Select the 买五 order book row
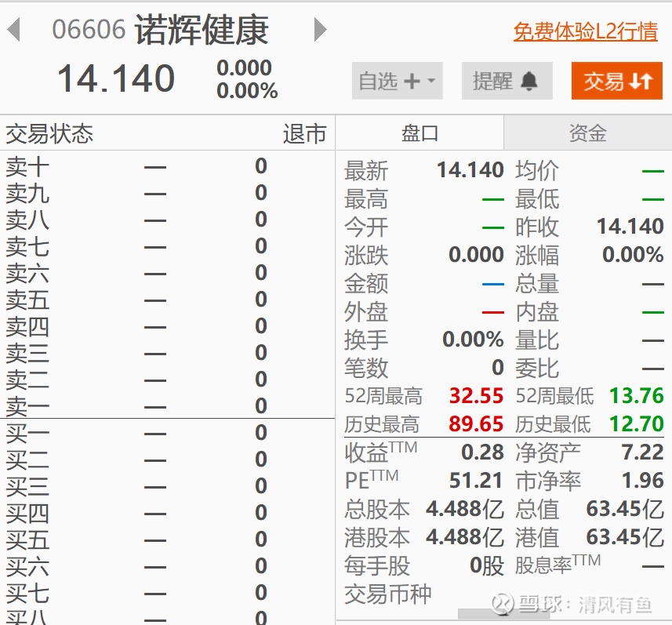Viewport: 672px width, 625px height. coord(167,540)
